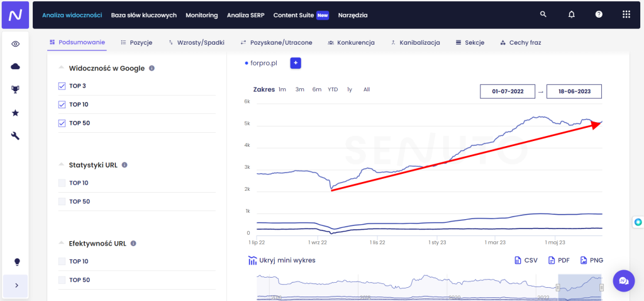
Task: Expand the left sidebar with arrow button
Action: click(x=15, y=285)
